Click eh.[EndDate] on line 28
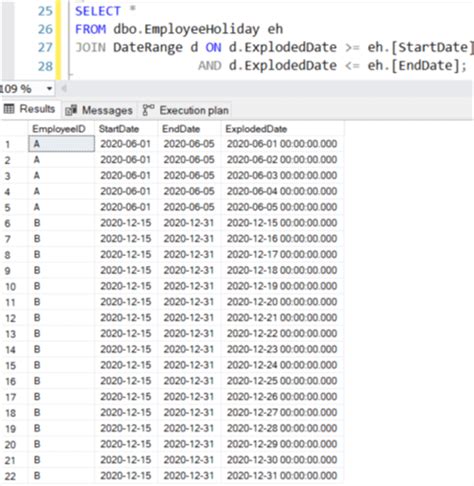 pos(413,66)
